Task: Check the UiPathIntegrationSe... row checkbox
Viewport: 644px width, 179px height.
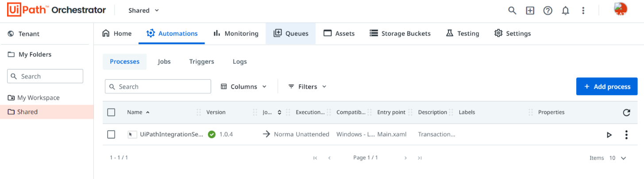Action: tap(112, 134)
